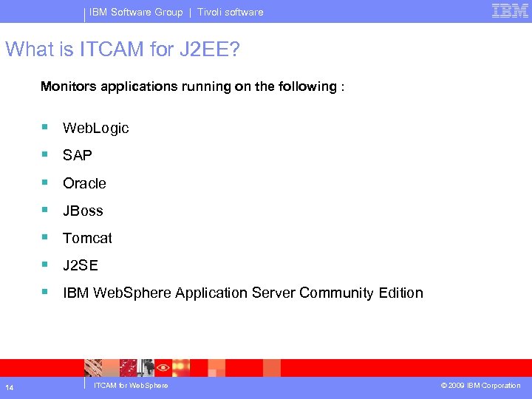Click the SAP bullet item
Viewport: 532px width, 399px height.
click(78, 155)
